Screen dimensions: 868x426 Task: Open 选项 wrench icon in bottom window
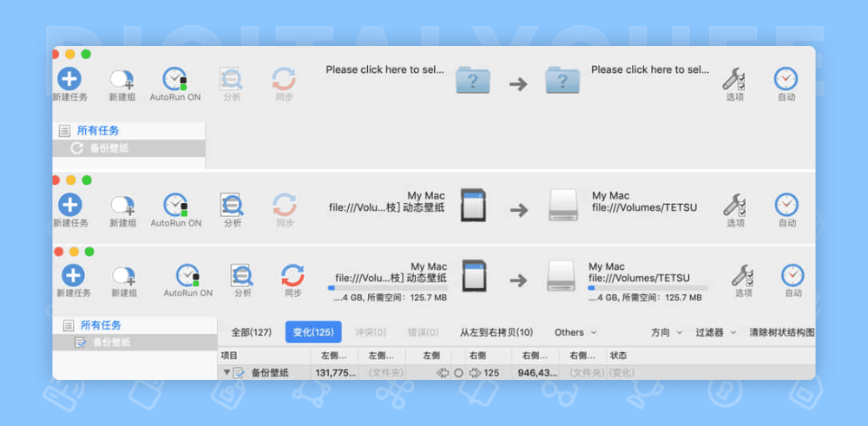tap(744, 275)
